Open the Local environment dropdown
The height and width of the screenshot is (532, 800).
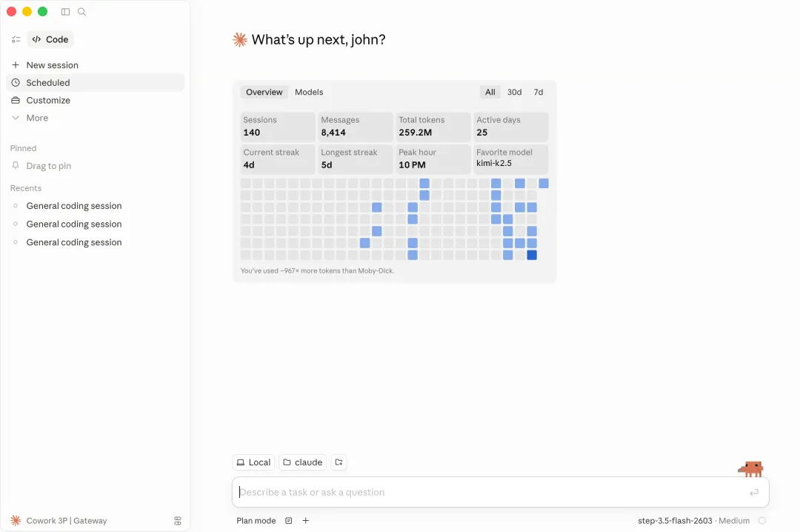[x=253, y=462]
